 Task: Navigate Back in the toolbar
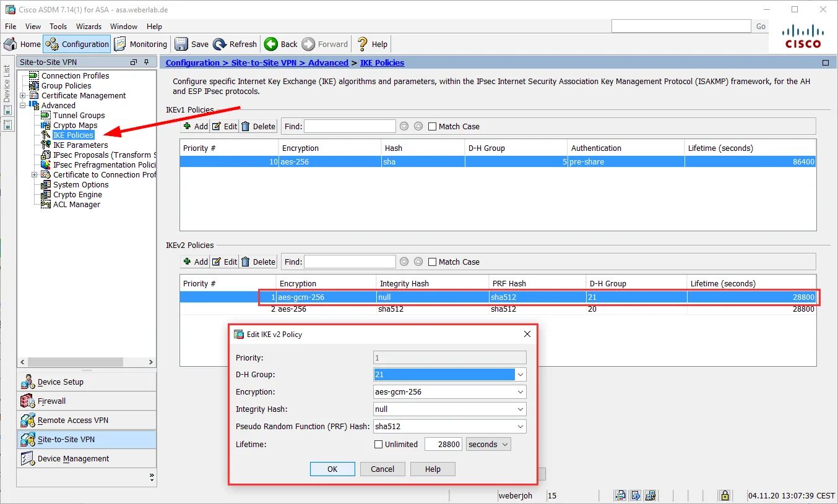[282, 44]
